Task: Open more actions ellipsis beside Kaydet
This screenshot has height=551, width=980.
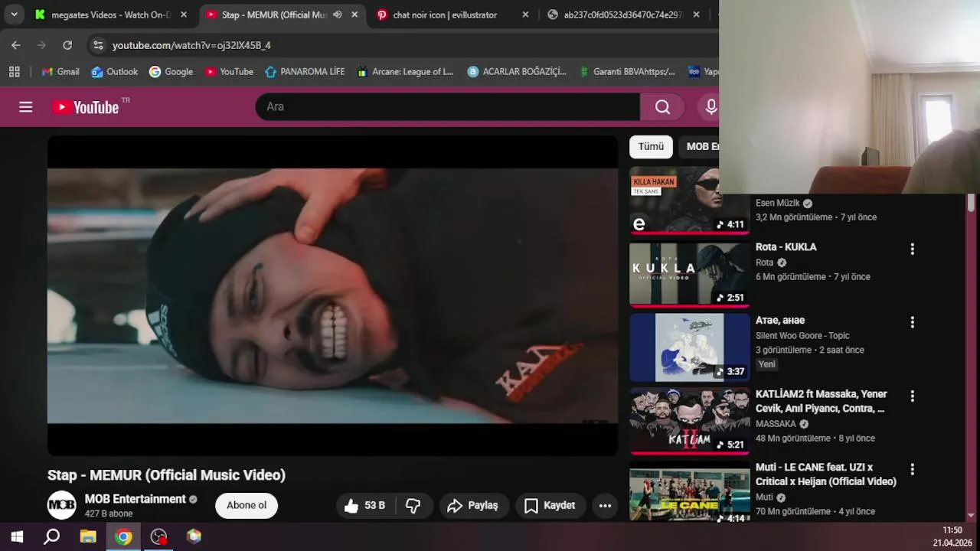Action: (x=605, y=505)
